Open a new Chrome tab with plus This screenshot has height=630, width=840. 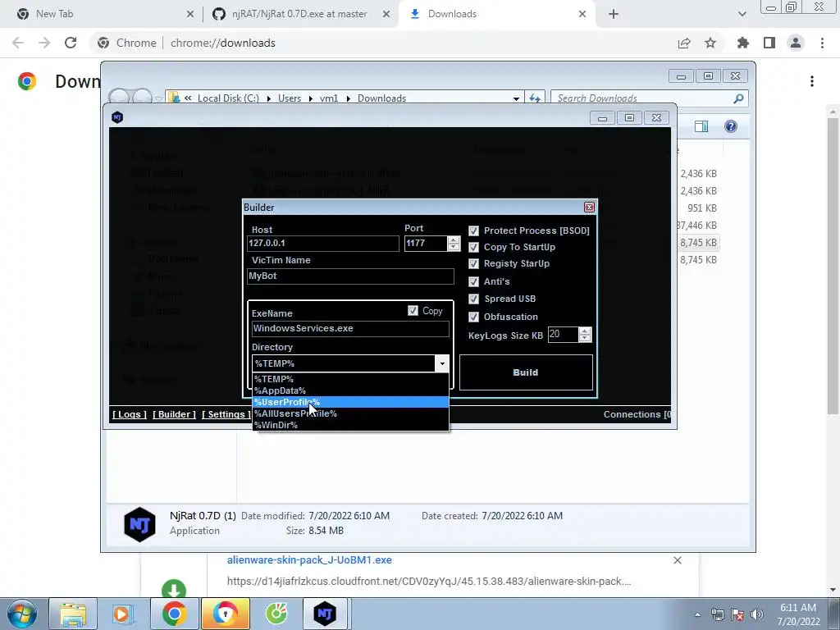[614, 14]
